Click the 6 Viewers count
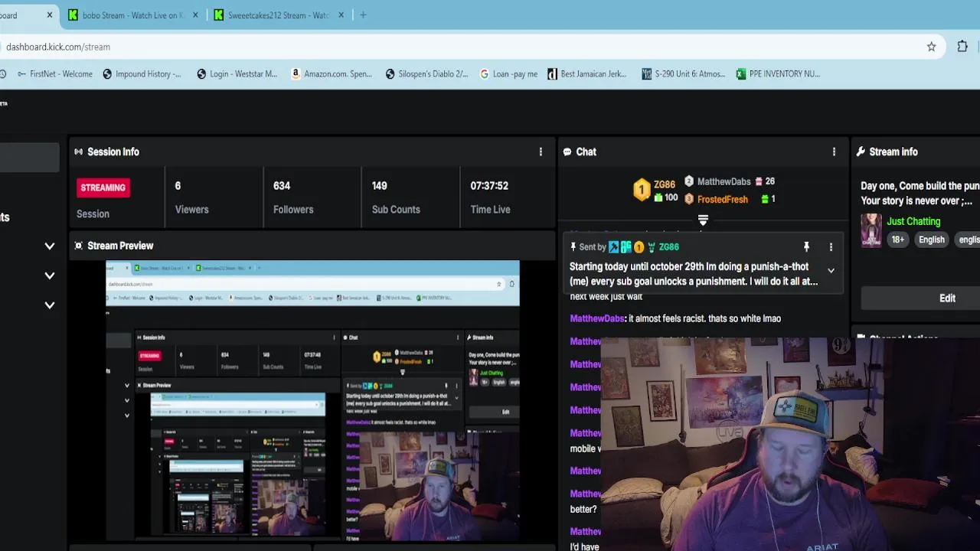Image resolution: width=980 pixels, height=551 pixels. pyautogui.click(x=178, y=186)
